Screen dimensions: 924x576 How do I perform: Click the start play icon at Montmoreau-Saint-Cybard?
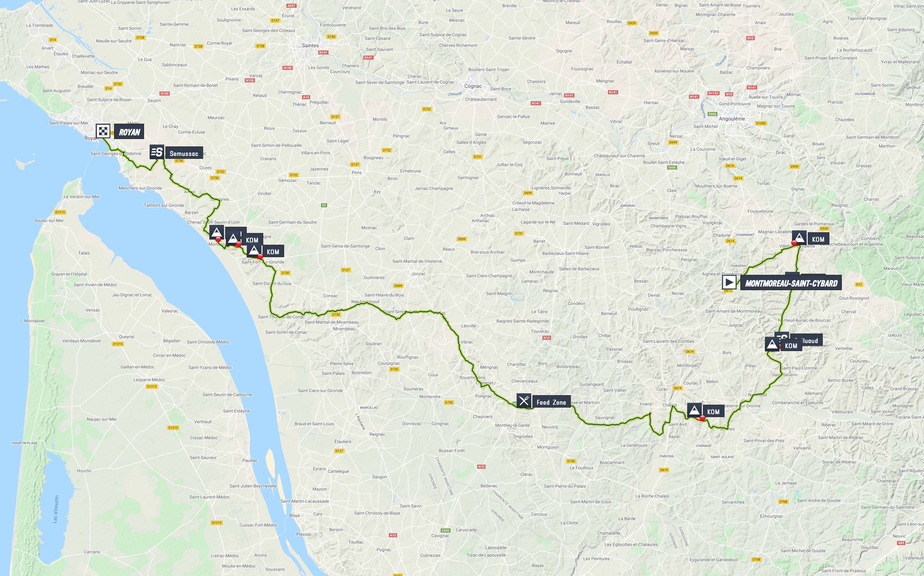[729, 282]
